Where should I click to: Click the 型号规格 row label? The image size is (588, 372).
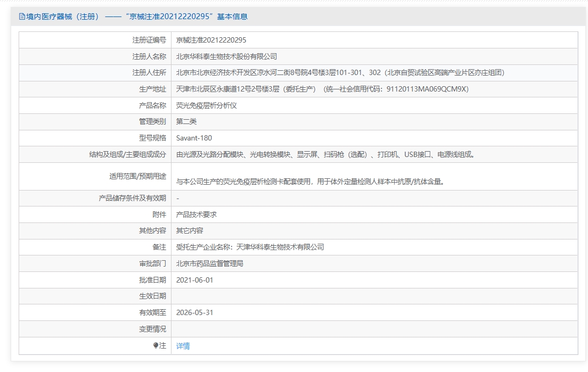[x=152, y=138]
